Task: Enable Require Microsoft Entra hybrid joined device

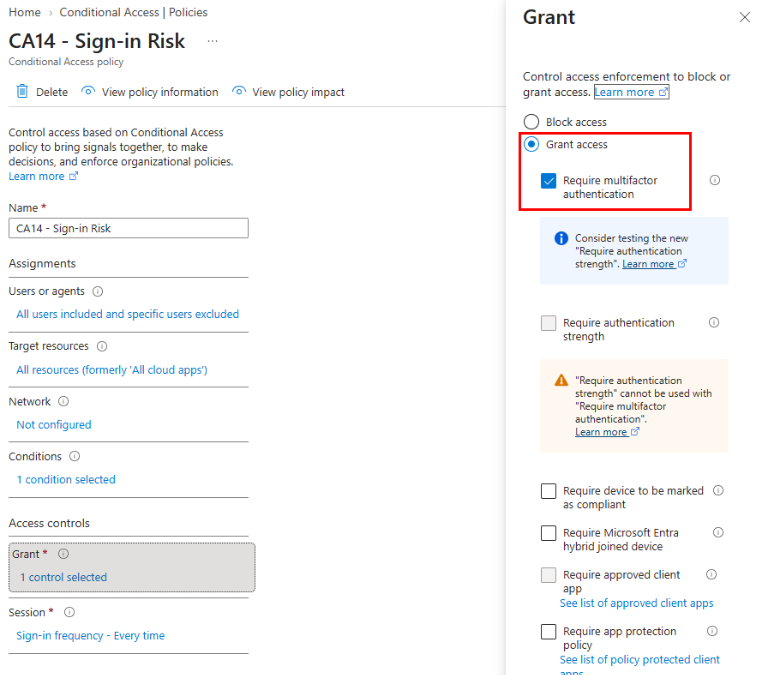Action: pos(548,533)
